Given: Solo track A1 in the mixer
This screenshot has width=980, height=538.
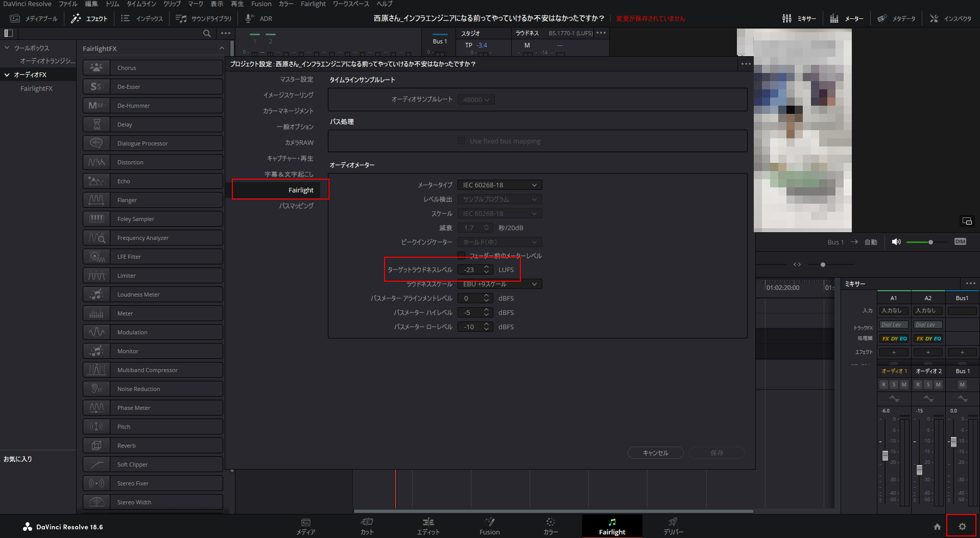Looking at the screenshot, I should 894,385.
